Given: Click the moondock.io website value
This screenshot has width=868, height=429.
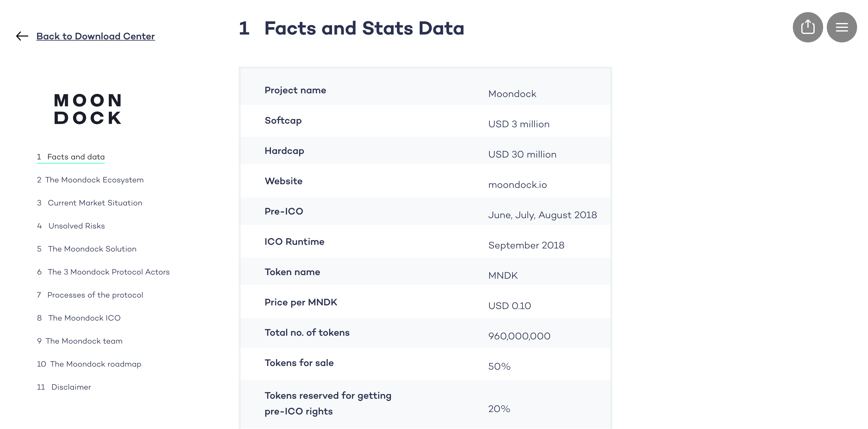Looking at the screenshot, I should pyautogui.click(x=517, y=185).
